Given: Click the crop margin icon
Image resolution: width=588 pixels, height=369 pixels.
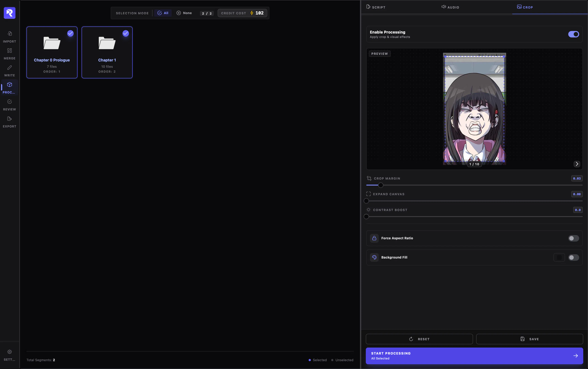Looking at the screenshot, I should (x=369, y=178).
